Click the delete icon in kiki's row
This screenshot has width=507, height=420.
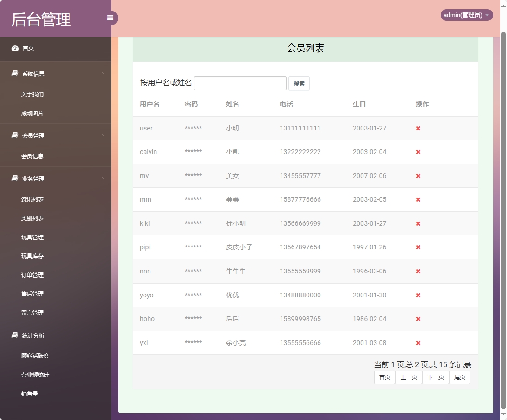[418, 223]
